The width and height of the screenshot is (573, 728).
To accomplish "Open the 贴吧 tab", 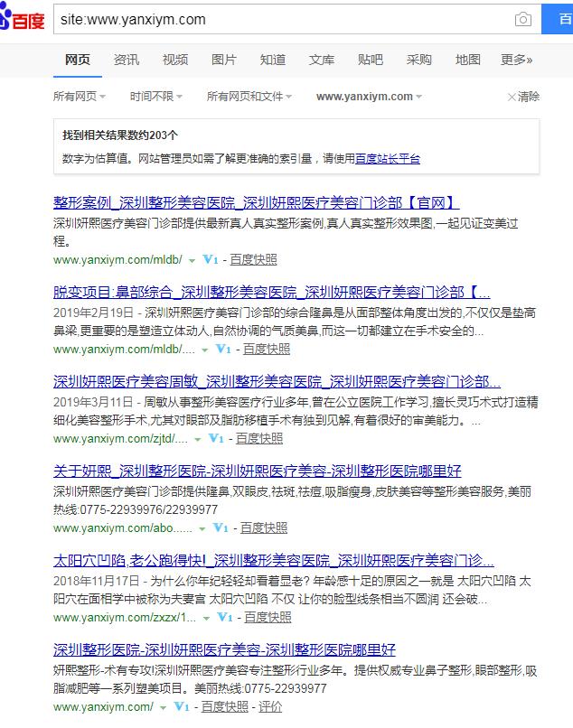I will [x=370, y=60].
